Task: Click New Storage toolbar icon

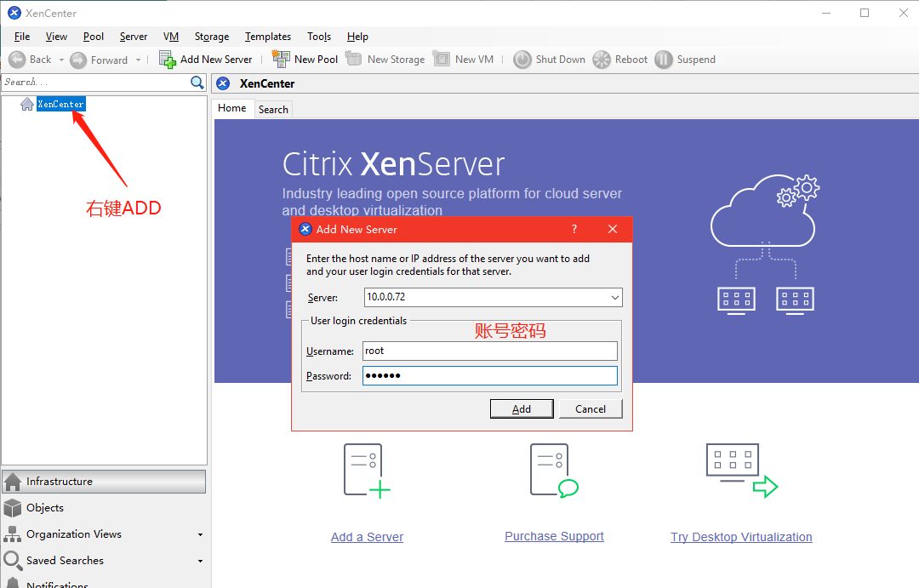Action: tap(354, 59)
